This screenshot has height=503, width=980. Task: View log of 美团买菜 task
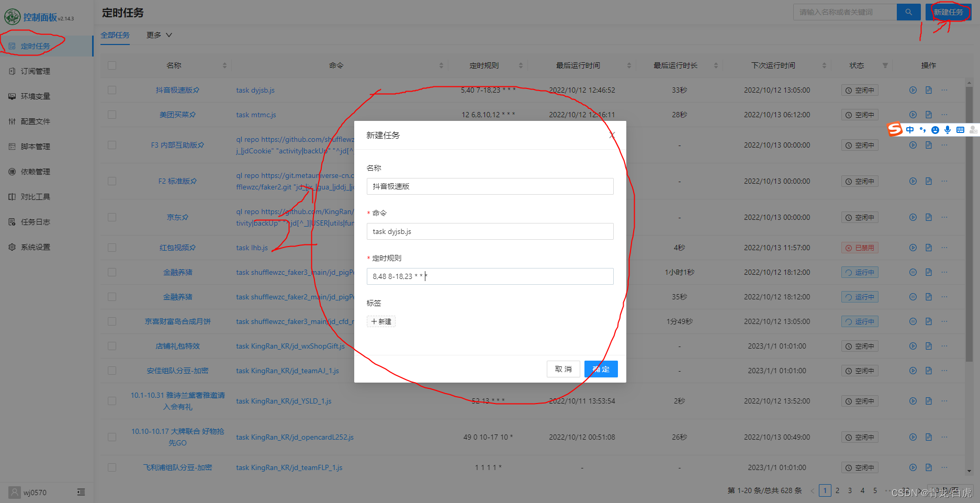pos(929,115)
